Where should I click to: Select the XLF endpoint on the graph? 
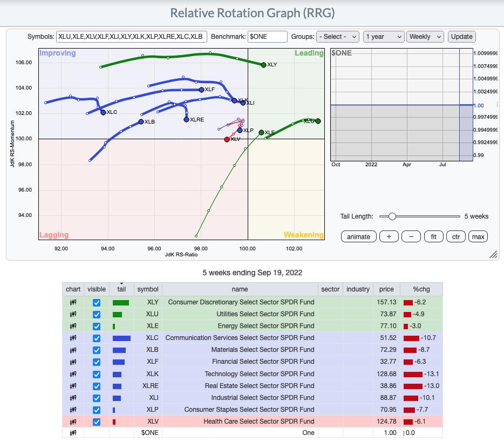pos(201,90)
